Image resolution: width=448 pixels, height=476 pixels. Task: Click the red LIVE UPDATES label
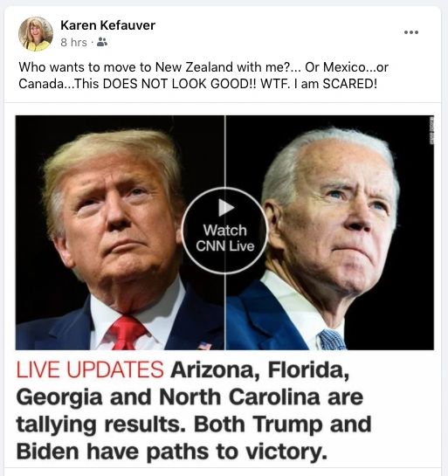pos(90,369)
